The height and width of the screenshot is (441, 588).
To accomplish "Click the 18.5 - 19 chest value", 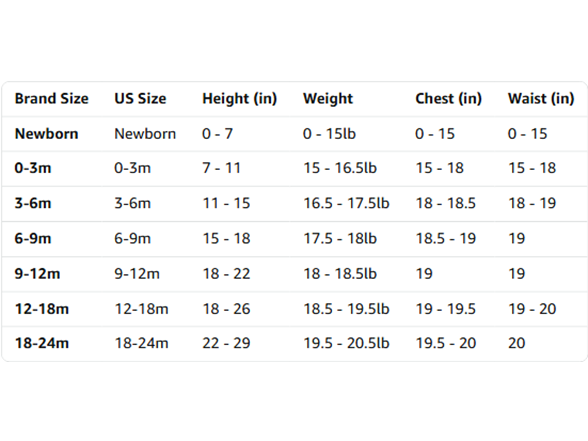I will click(446, 238).
